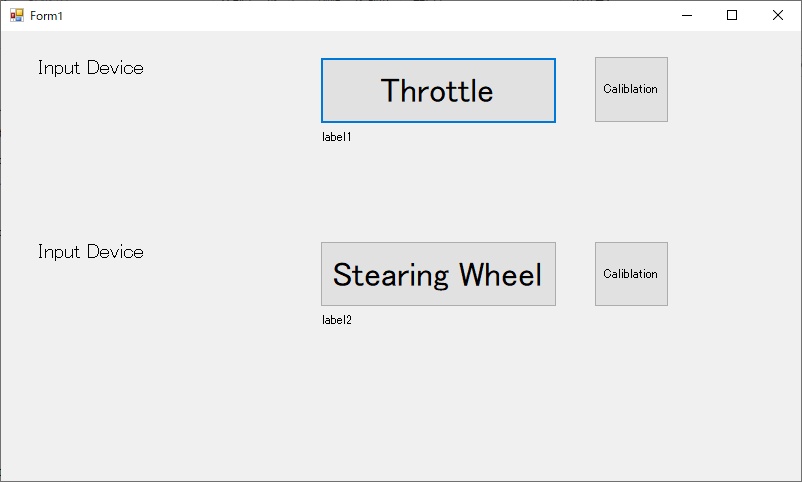
Task: Click the square maximize icon in title bar
Action: 732,15
